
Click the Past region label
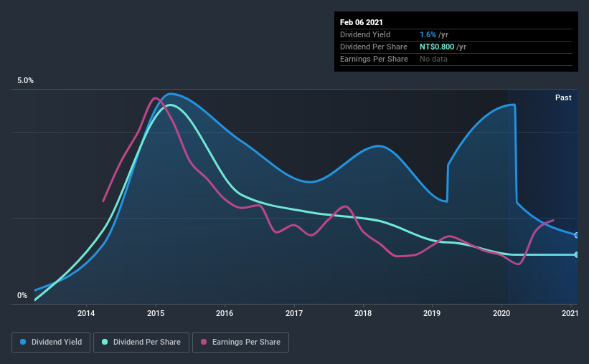coord(563,98)
